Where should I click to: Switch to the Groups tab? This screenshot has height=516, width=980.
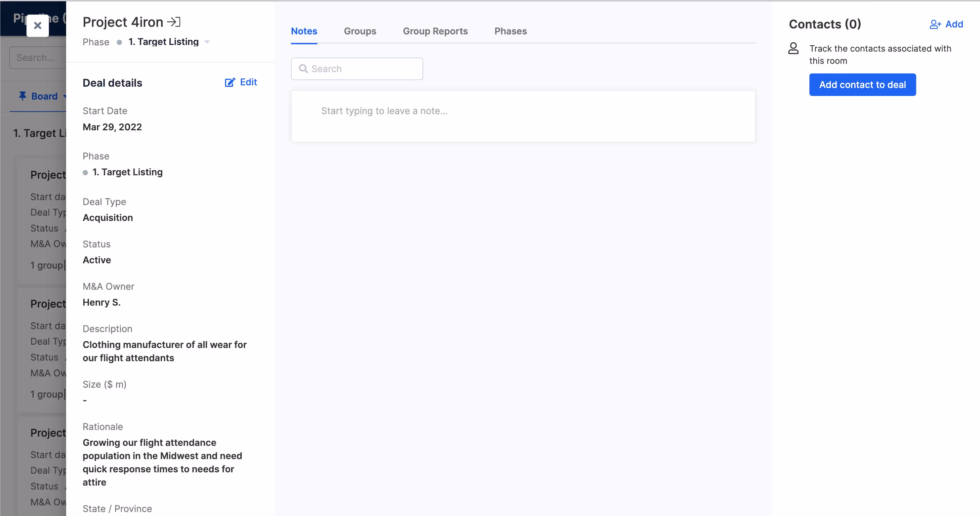360,31
